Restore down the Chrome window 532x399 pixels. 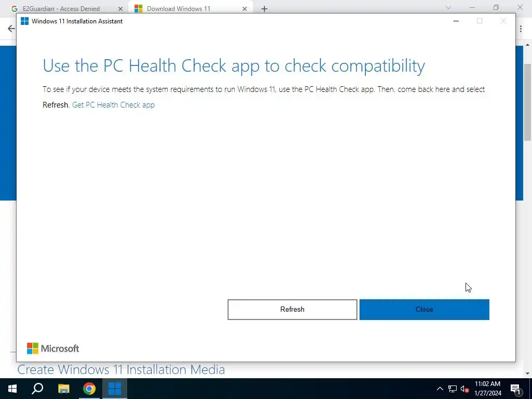(x=496, y=7)
